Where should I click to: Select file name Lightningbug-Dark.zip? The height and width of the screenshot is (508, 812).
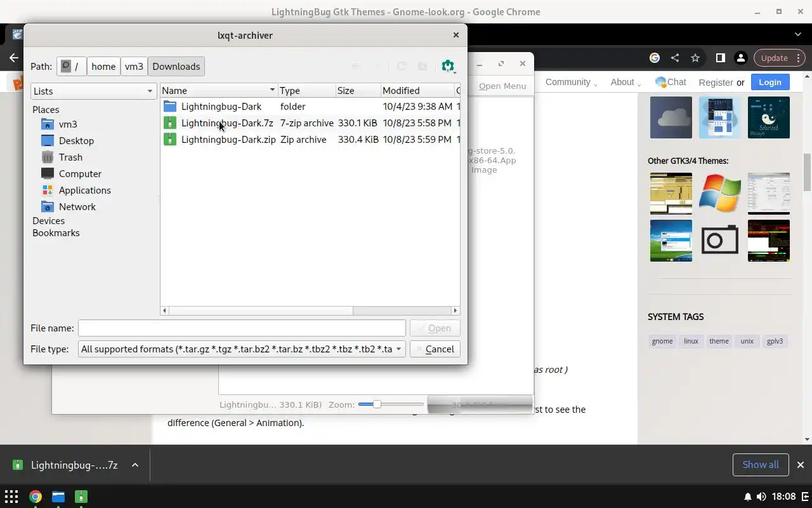pyautogui.click(x=228, y=139)
